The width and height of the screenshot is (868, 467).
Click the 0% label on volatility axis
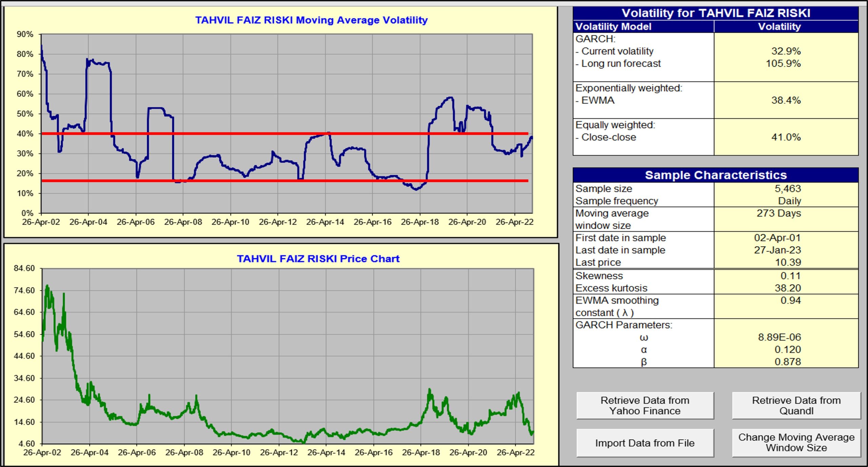27,213
